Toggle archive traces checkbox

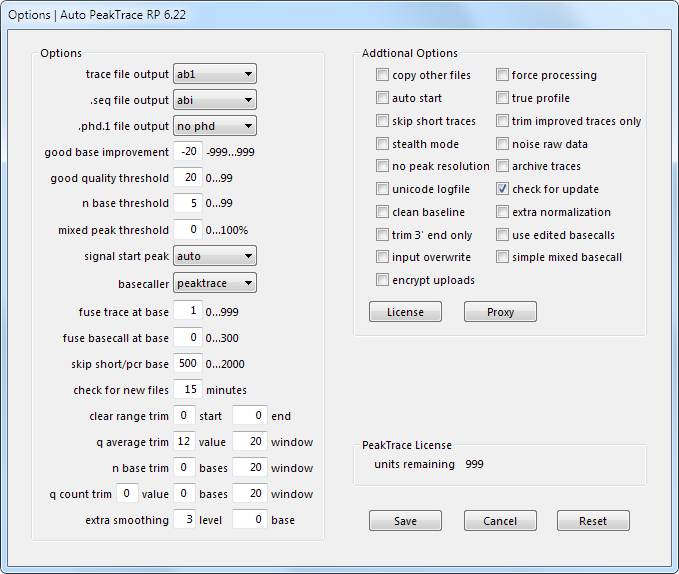tap(502, 166)
